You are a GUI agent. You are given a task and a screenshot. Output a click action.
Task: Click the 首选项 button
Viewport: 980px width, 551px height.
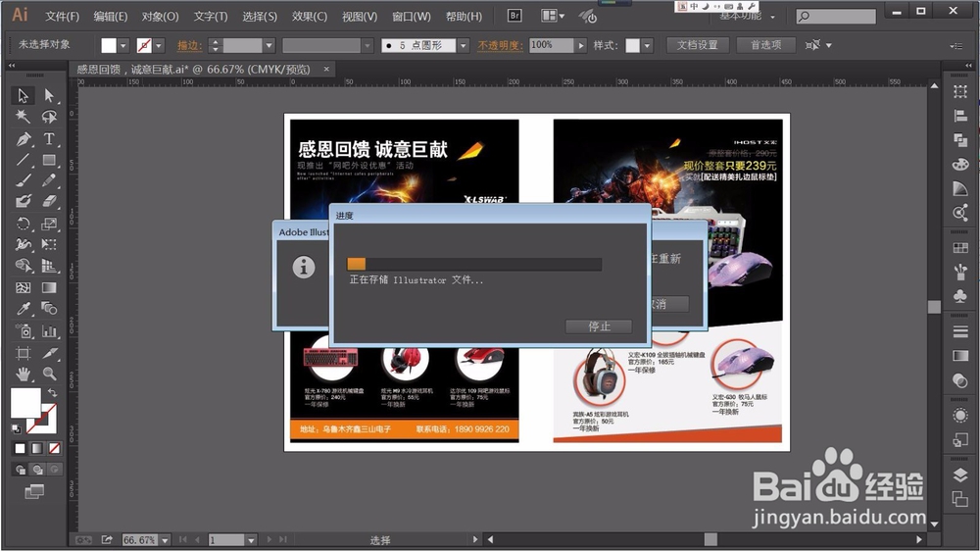pyautogui.click(x=765, y=45)
